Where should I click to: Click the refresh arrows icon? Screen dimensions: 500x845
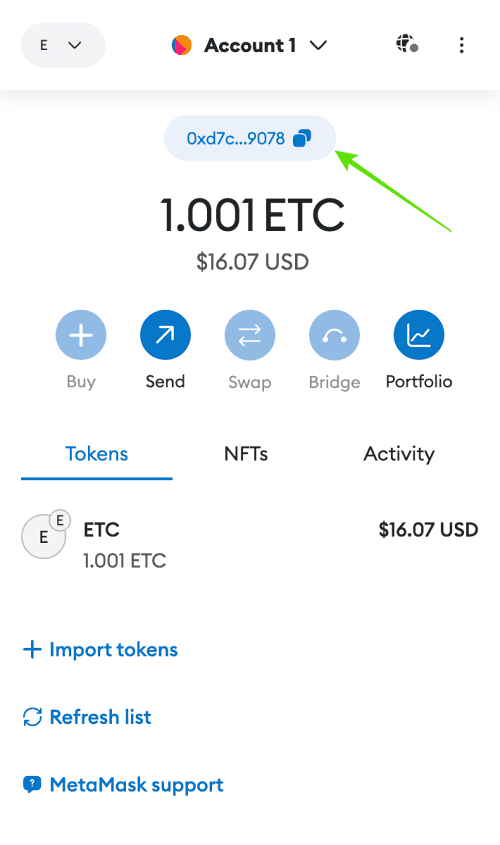(x=32, y=717)
